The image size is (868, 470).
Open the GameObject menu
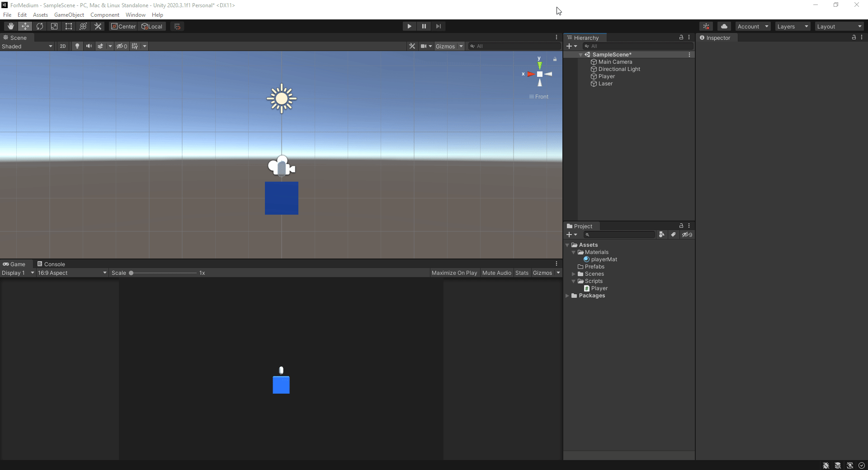click(69, 15)
